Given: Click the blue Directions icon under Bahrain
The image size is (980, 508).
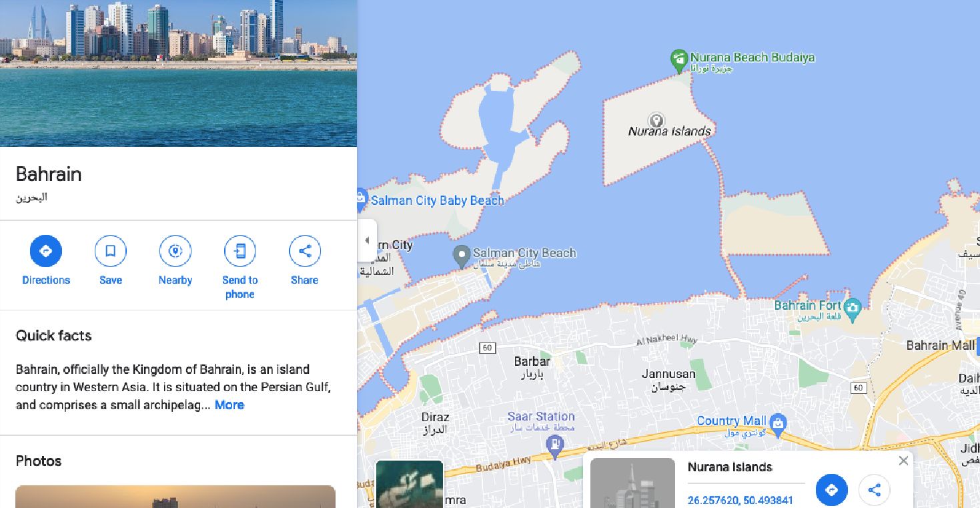Looking at the screenshot, I should pyautogui.click(x=46, y=251).
